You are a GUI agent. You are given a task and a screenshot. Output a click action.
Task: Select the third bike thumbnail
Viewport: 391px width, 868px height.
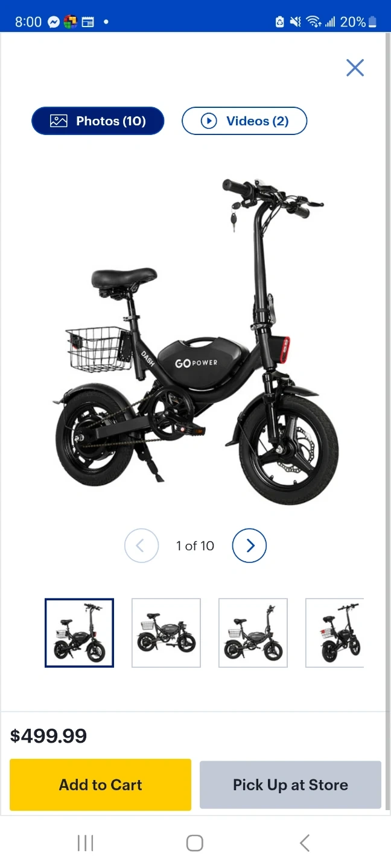coord(253,633)
